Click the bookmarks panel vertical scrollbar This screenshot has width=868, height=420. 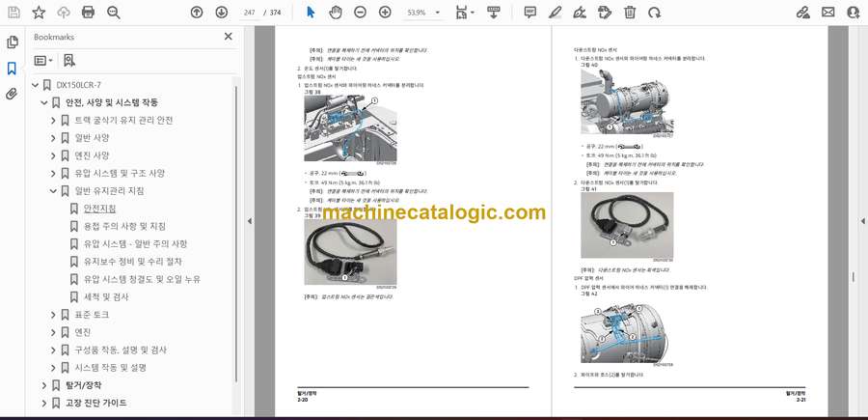(236, 233)
